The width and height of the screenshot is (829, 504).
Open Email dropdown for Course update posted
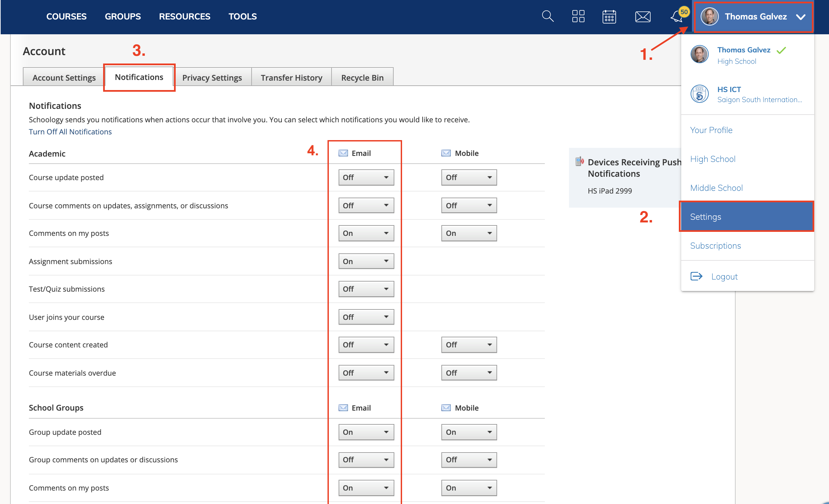coord(366,177)
